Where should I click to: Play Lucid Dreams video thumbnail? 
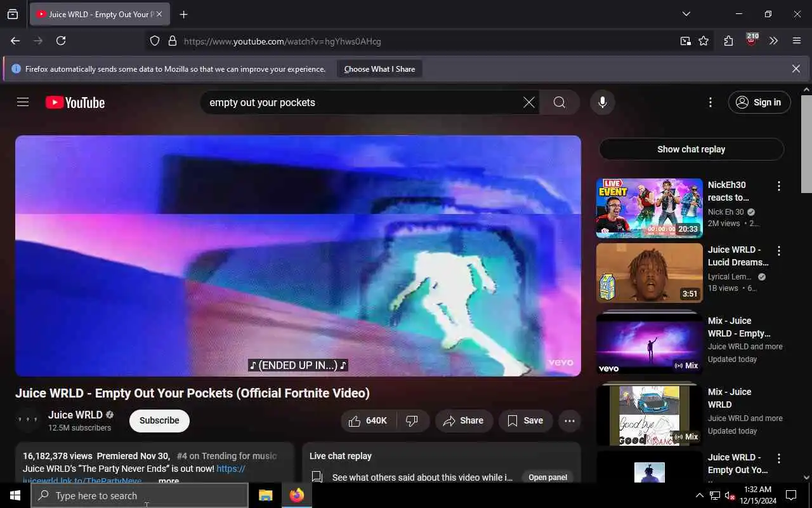pyautogui.click(x=650, y=273)
